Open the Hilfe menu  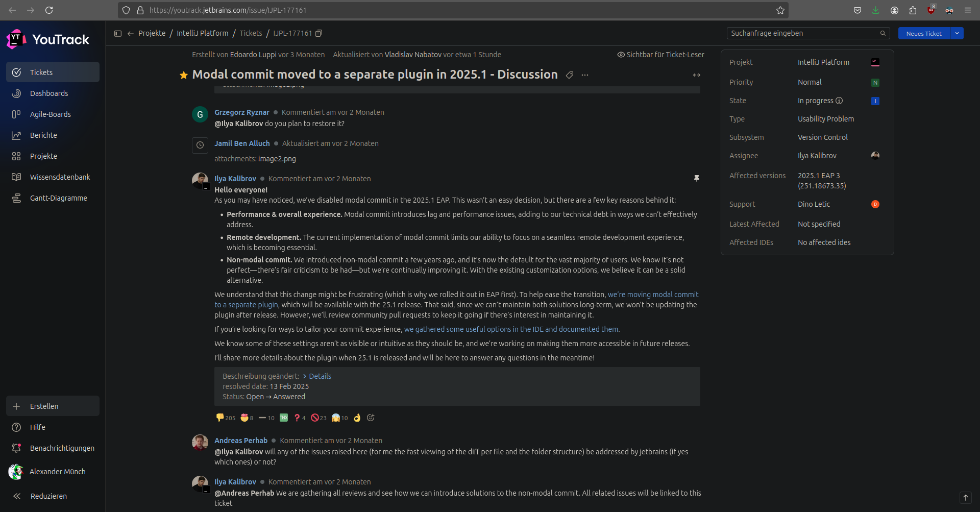click(53, 427)
